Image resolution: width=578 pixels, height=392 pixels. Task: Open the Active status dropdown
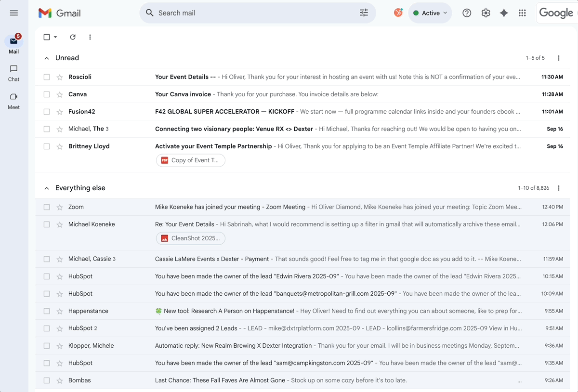click(x=430, y=13)
